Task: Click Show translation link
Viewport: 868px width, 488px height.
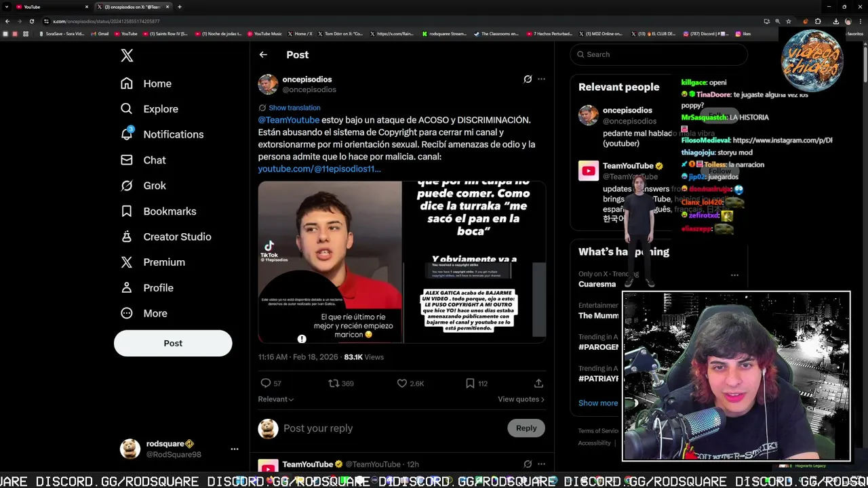Action: (x=294, y=108)
